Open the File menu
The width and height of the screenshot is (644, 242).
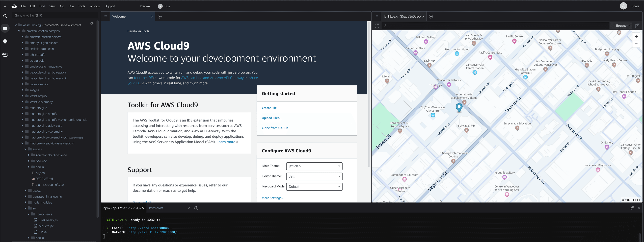pyautogui.click(x=23, y=6)
